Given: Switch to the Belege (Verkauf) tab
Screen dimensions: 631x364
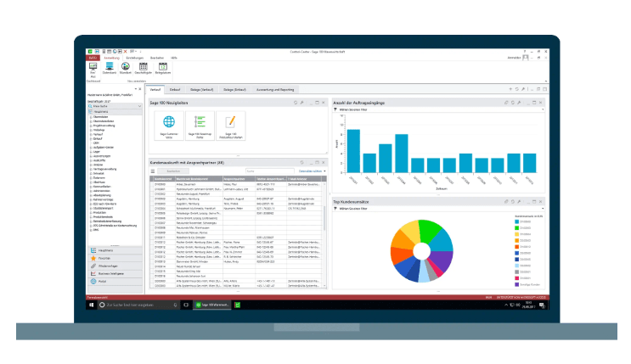Looking at the screenshot, I should pos(201,90).
